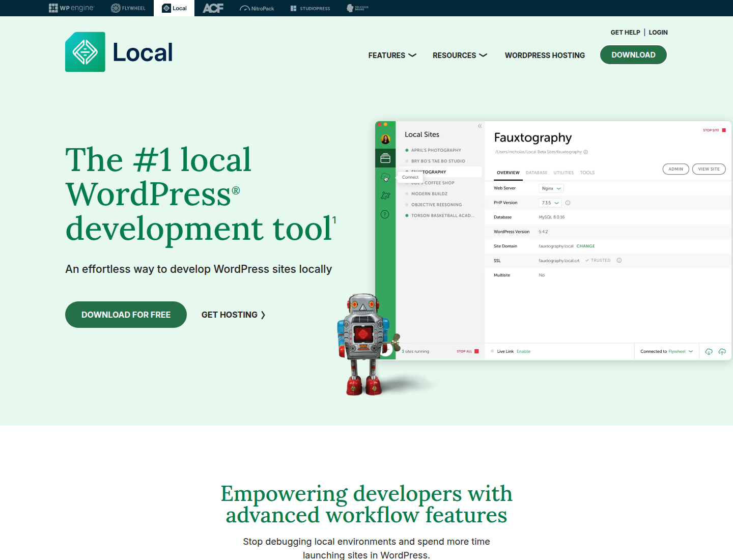Viewport: 733px width, 560px height.
Task: Open the ACF brand link
Action: tap(213, 8)
